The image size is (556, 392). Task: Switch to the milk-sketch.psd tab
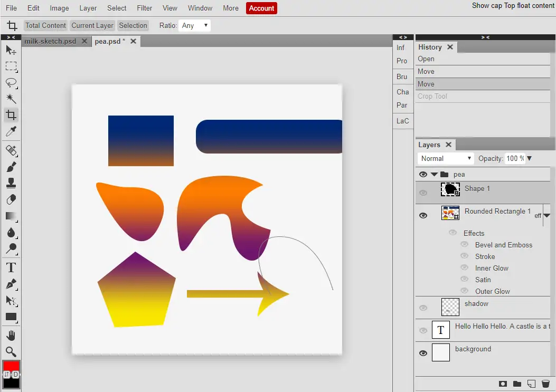(x=50, y=41)
